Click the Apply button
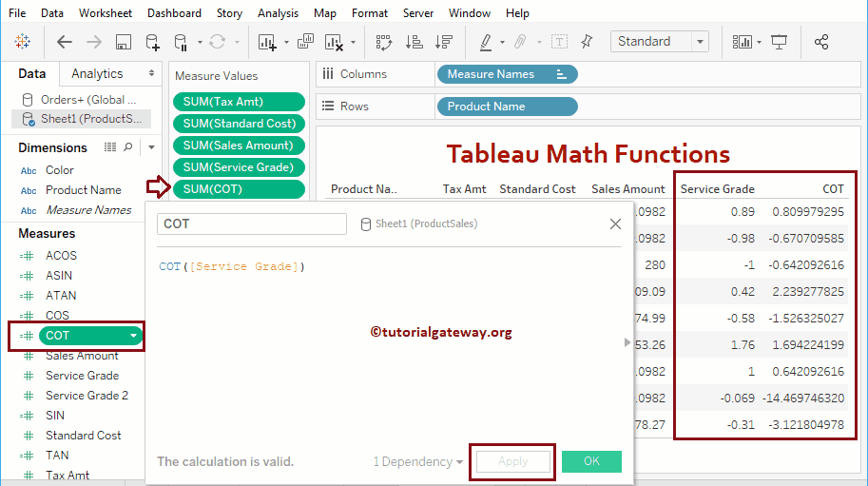Image resolution: width=868 pixels, height=486 pixels. pos(512,461)
